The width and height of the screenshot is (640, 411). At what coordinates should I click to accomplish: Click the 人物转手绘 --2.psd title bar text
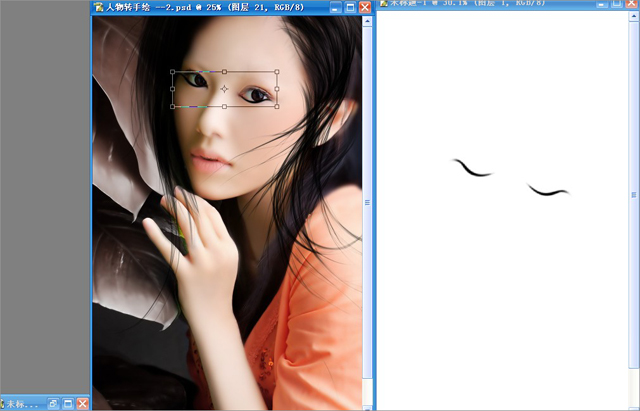point(205,7)
